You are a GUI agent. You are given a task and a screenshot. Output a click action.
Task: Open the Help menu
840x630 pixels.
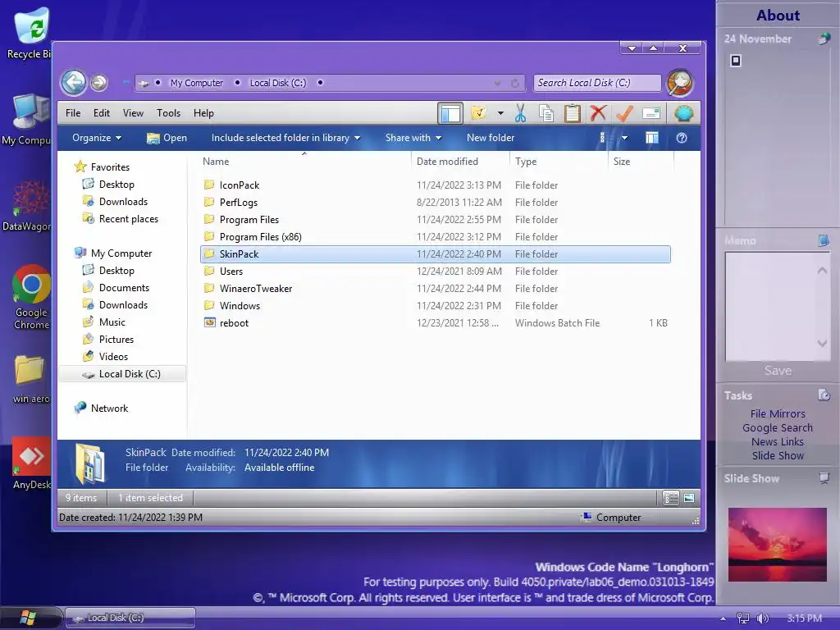pos(203,113)
